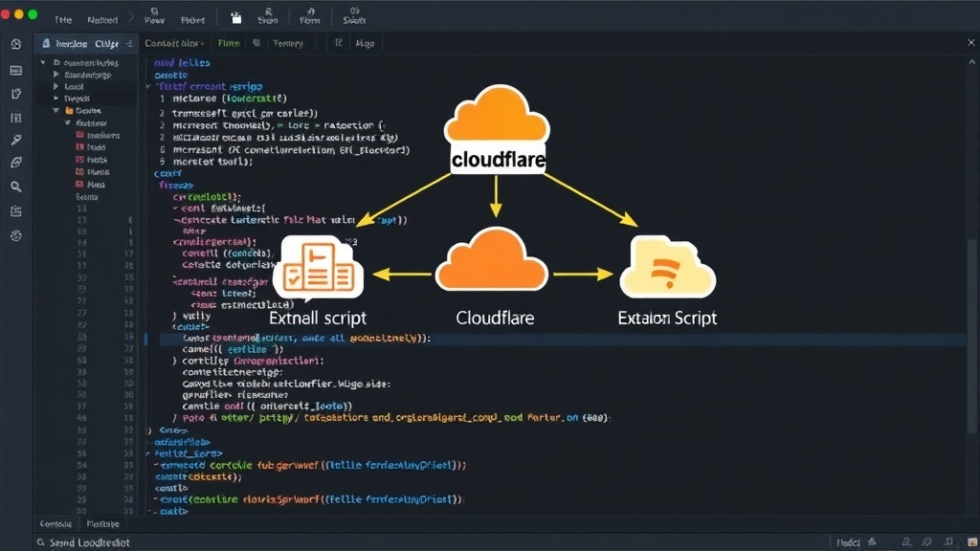
Task: Open the monitor panel icon in left sidebar
Action: tap(16, 71)
